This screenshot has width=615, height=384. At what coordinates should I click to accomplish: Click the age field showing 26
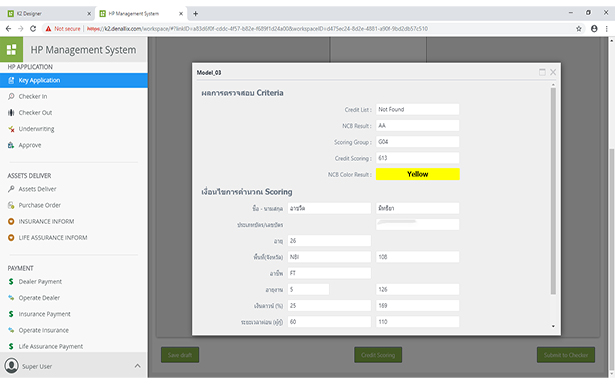tap(329, 241)
